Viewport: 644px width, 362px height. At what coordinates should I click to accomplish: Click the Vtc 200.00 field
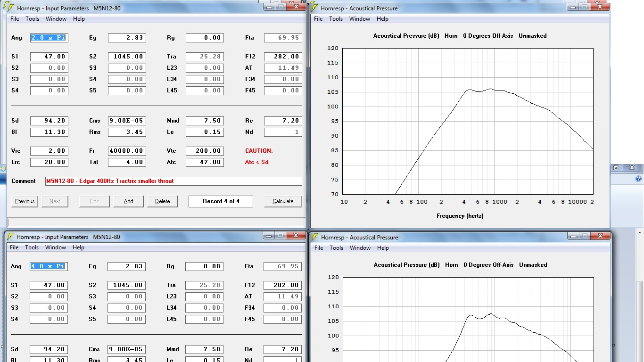tap(205, 151)
